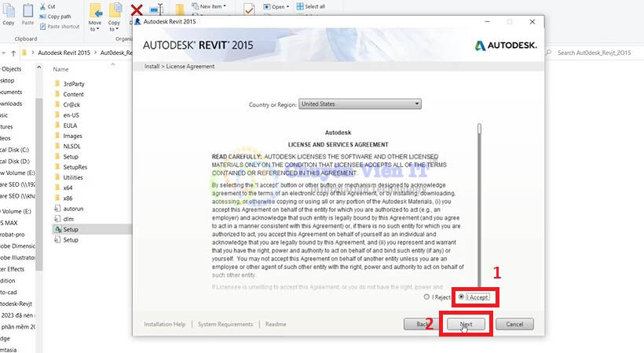Click the red Delete icon in Explorer
This screenshot has width=644, height=353.
coord(136,10)
